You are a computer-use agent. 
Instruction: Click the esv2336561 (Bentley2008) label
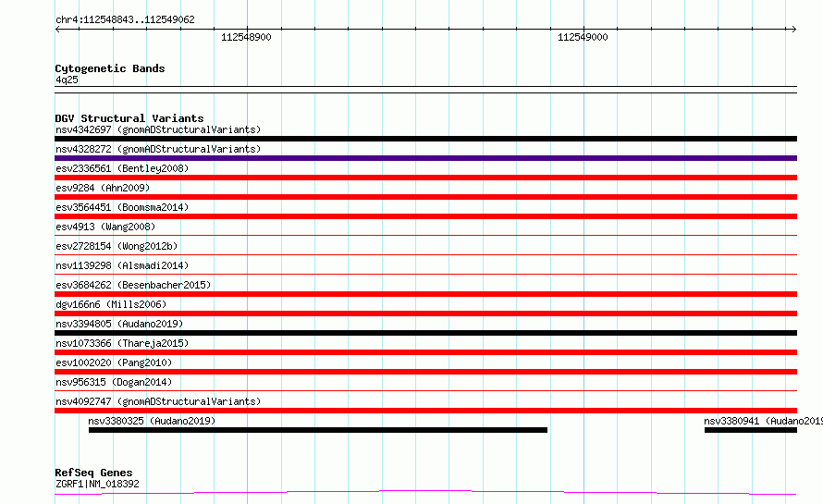click(122, 168)
